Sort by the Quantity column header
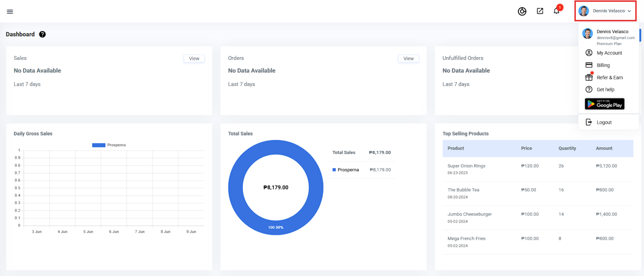Screen dimensions: 644x276 (x=567, y=148)
